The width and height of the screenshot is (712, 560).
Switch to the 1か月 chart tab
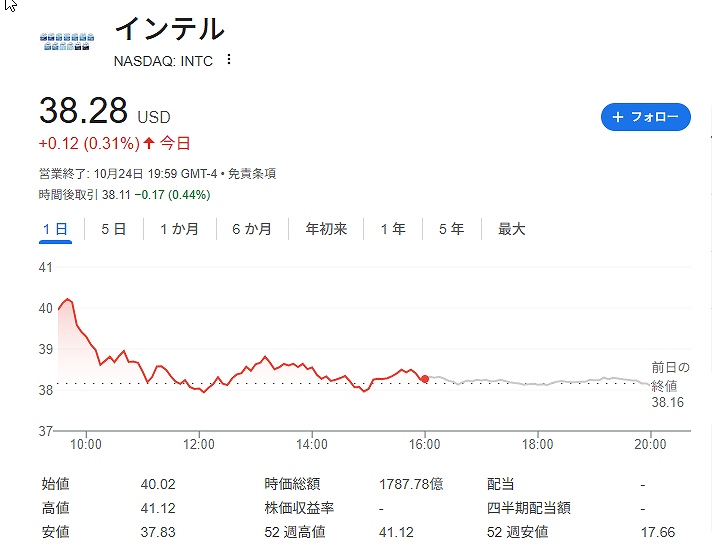[x=179, y=229]
